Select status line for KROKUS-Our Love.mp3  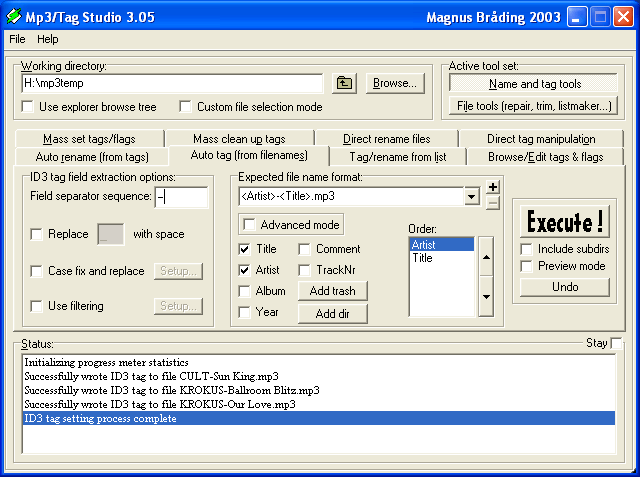pyautogui.click(x=319, y=404)
